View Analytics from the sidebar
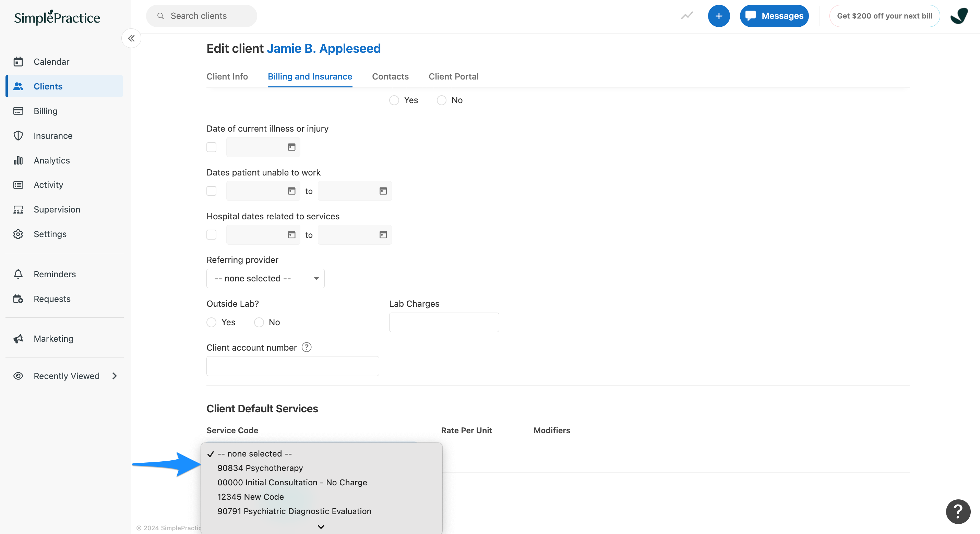Screen dimensions: 980x534 click(51, 160)
